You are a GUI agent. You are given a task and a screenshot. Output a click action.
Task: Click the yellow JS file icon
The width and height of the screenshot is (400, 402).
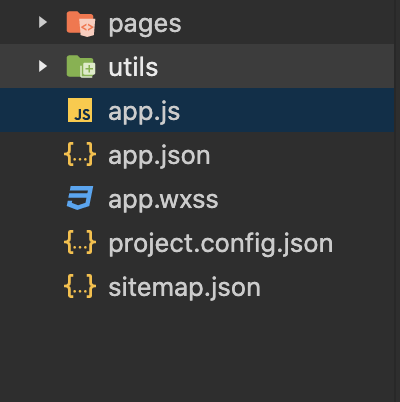click(x=80, y=110)
